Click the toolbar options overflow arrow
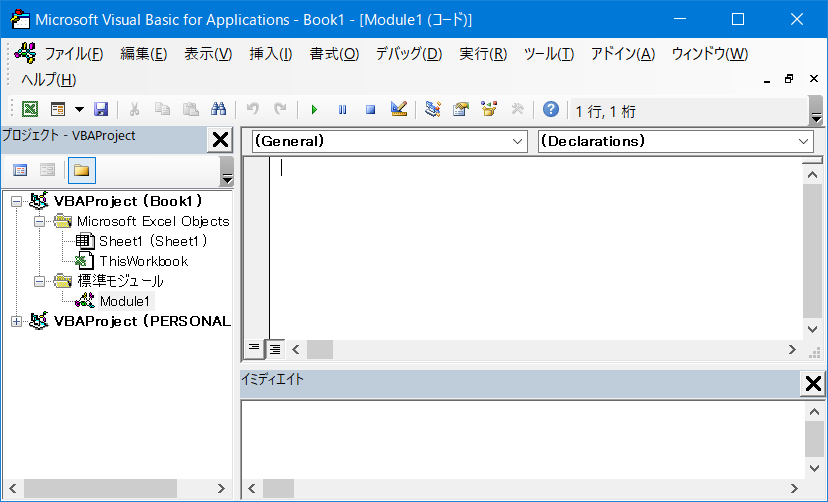 pos(816,111)
